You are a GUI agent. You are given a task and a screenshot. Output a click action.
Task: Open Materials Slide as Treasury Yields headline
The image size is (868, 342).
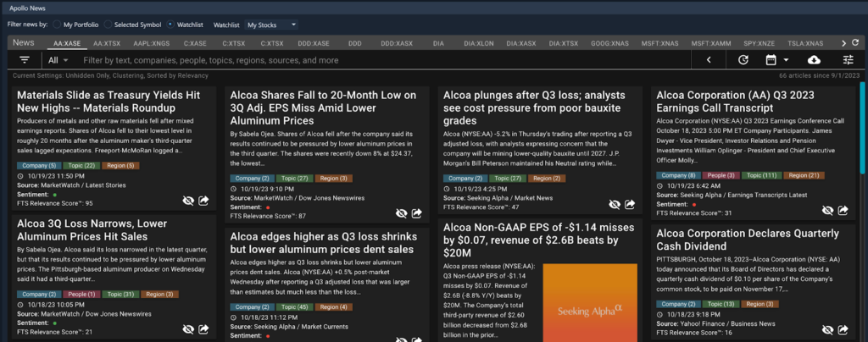click(x=108, y=102)
